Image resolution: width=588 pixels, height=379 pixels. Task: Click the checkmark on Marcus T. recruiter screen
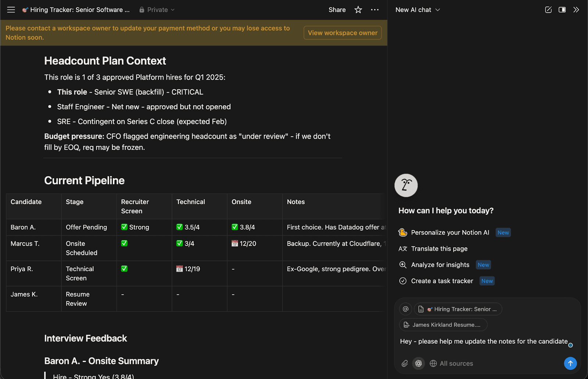pyautogui.click(x=124, y=243)
